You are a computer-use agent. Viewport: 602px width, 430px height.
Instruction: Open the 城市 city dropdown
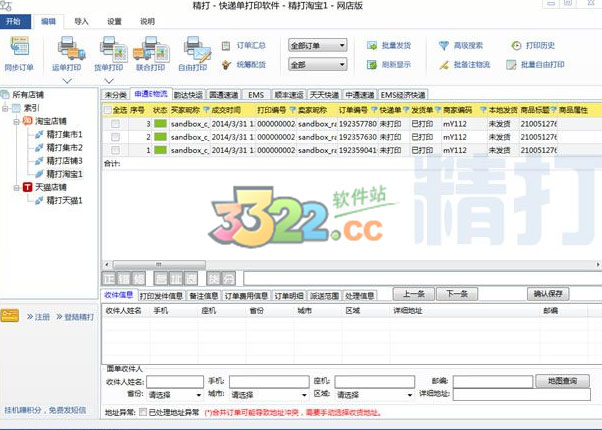[x=269, y=395]
